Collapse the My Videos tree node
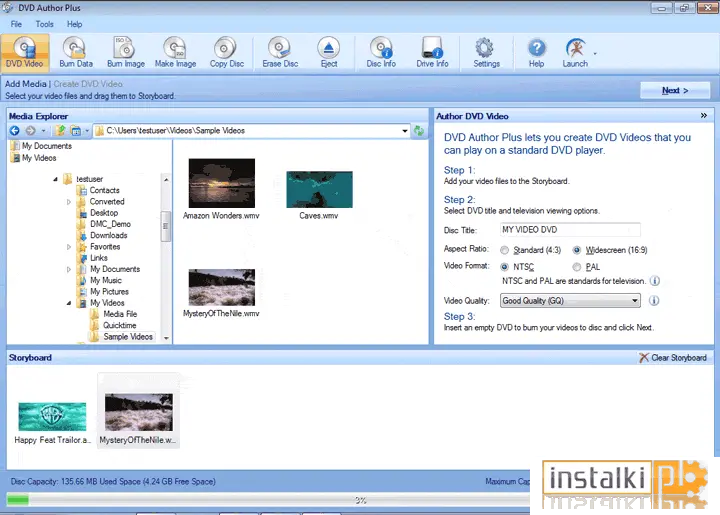Viewport: 720px width, 515px height. 69,303
